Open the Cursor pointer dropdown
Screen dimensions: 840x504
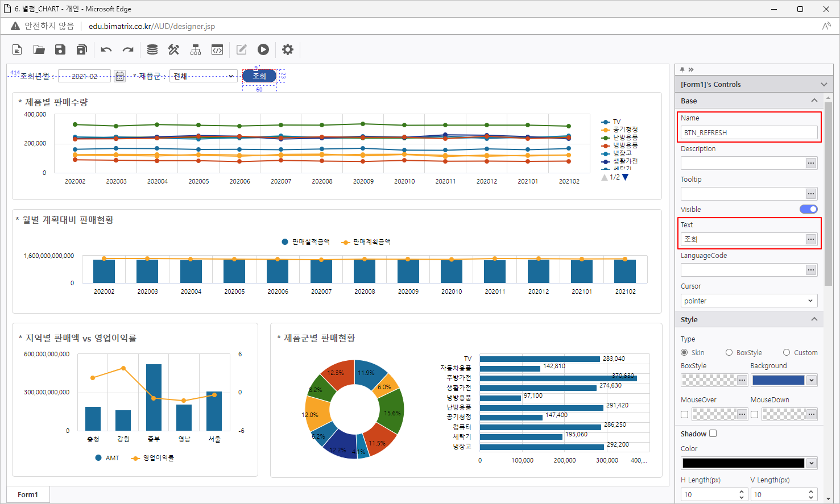point(748,301)
